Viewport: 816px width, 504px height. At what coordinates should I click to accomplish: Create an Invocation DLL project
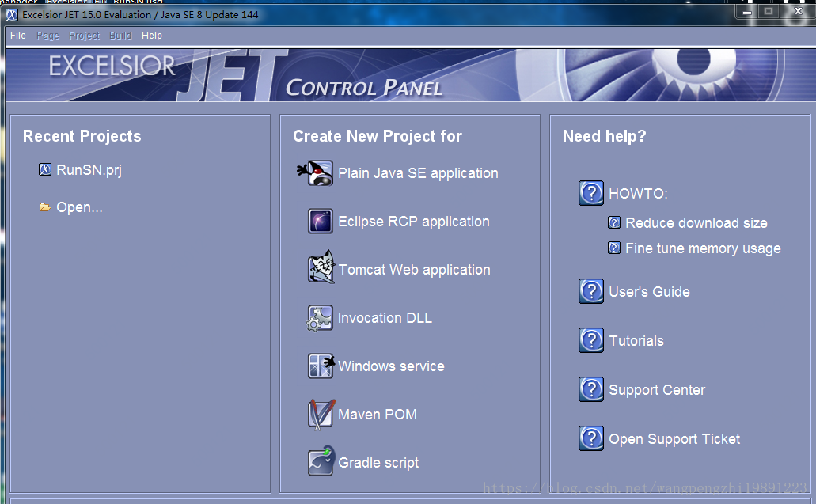[385, 318]
